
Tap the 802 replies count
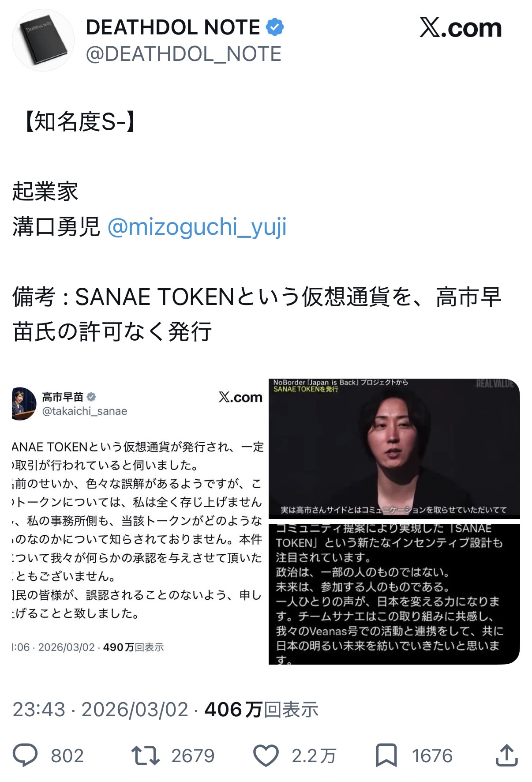(67, 756)
